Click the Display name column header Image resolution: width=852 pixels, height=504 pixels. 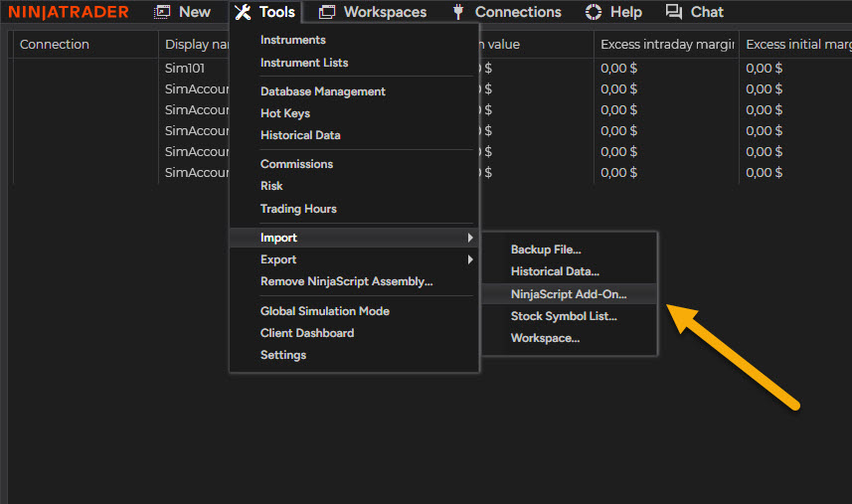197,45
